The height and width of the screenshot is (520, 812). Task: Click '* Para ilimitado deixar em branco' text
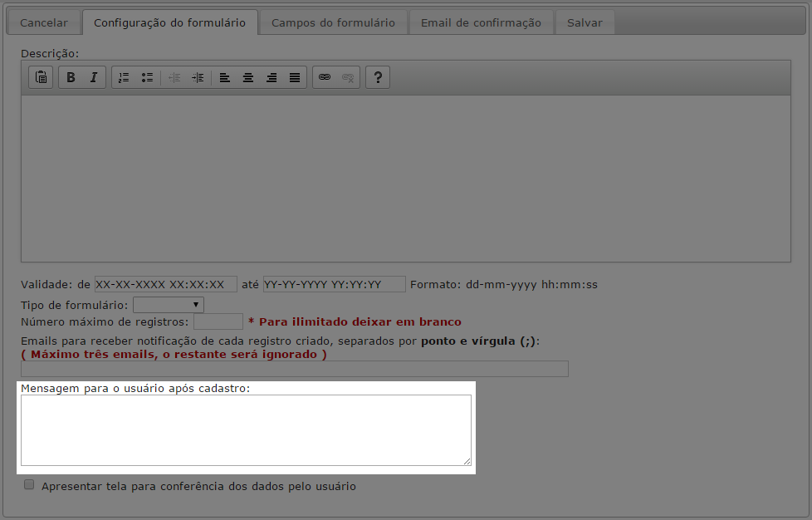pos(355,321)
